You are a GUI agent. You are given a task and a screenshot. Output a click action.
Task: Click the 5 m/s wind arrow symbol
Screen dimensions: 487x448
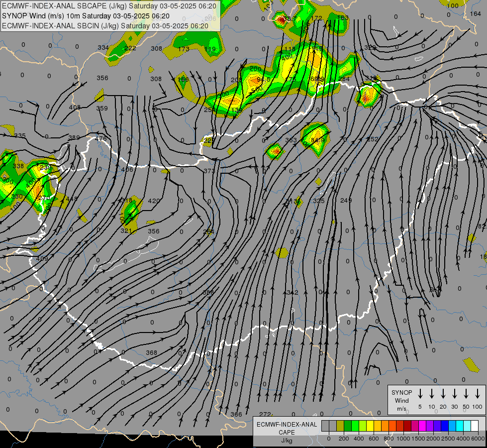(420, 394)
